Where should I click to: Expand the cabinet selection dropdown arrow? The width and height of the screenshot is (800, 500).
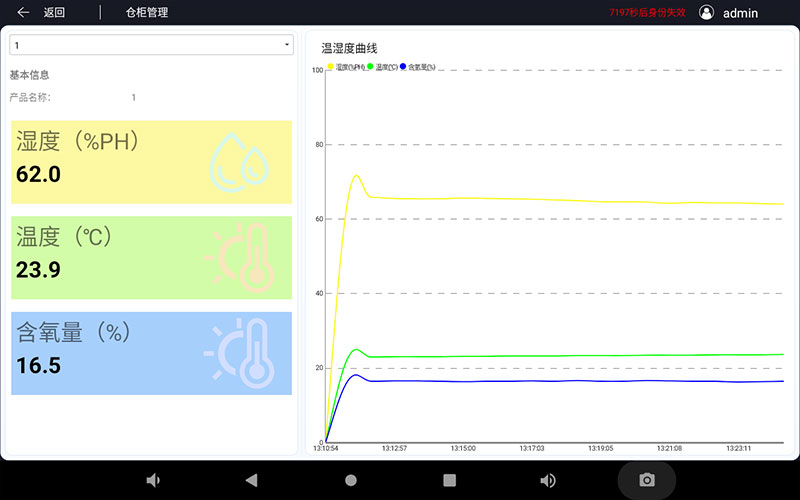[287, 45]
